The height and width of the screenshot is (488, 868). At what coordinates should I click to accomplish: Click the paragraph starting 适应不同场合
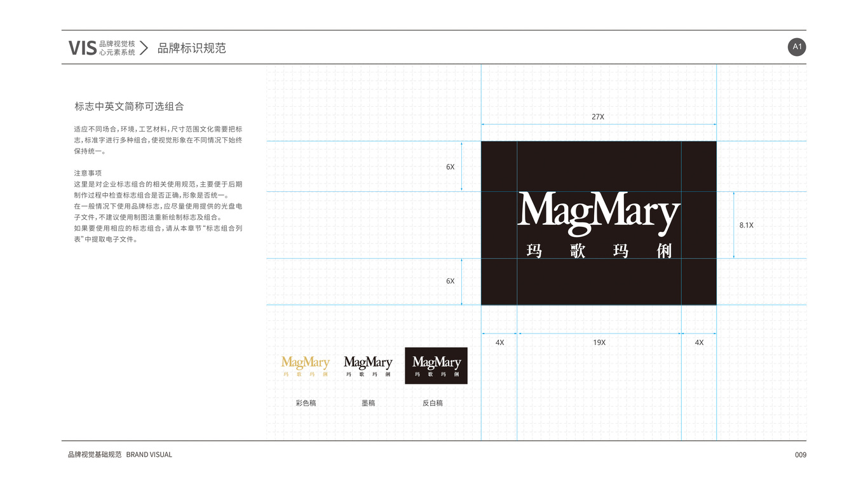(x=158, y=140)
